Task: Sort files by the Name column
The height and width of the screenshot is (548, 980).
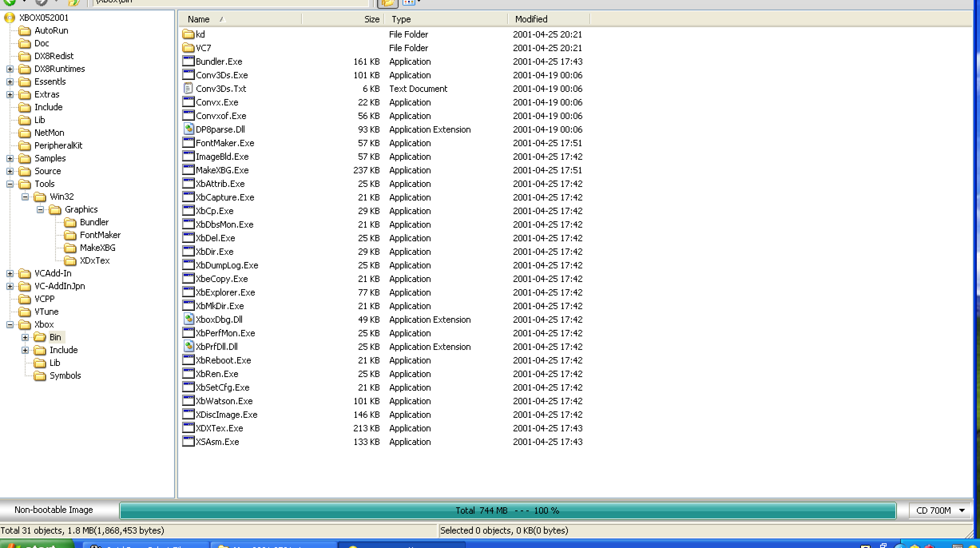Action: pos(240,19)
